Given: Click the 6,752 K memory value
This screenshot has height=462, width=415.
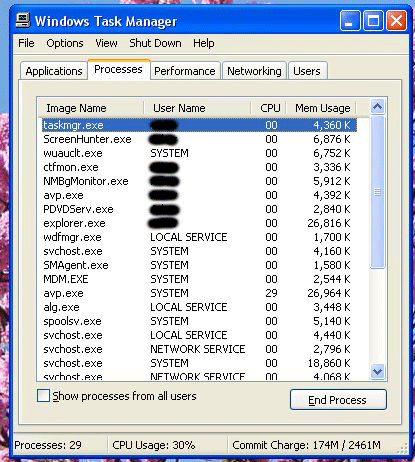Looking at the screenshot, I should tap(332, 153).
